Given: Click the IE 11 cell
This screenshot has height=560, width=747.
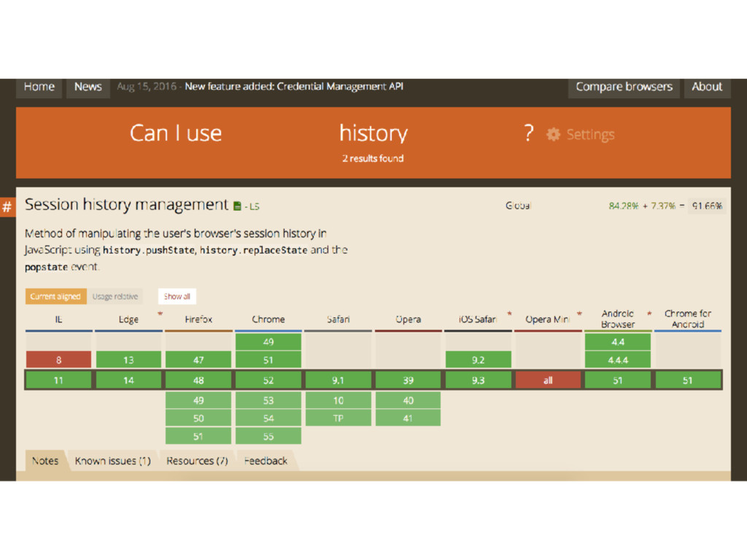Looking at the screenshot, I should click(x=58, y=381).
